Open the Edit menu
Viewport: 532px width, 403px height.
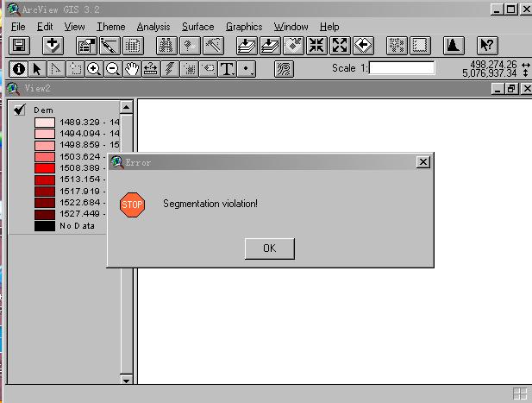coord(45,27)
